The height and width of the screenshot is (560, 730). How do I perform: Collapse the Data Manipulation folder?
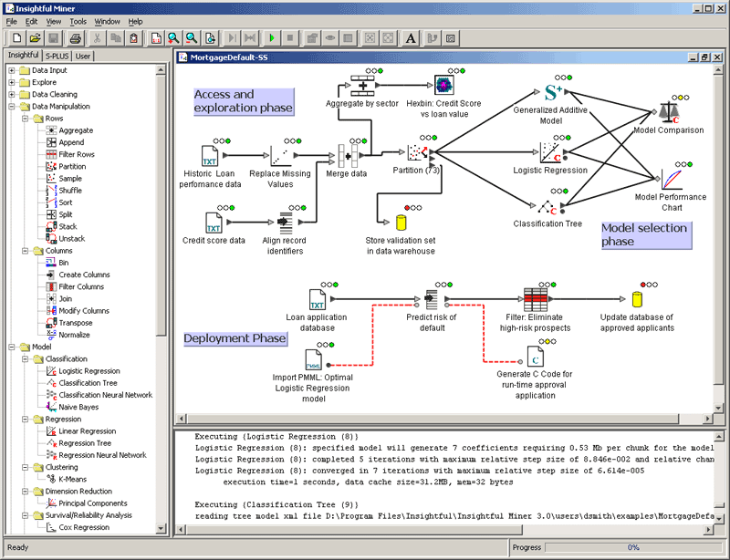pos(12,106)
